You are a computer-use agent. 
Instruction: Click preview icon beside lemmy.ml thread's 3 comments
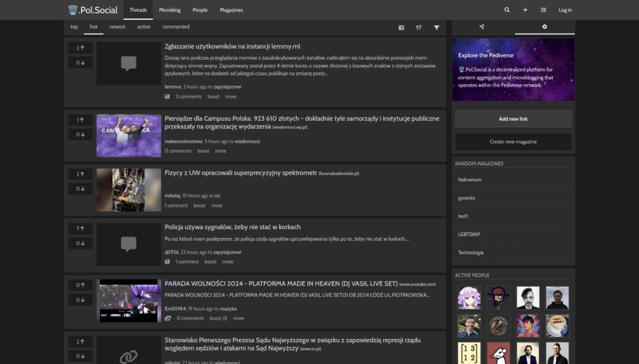click(167, 97)
